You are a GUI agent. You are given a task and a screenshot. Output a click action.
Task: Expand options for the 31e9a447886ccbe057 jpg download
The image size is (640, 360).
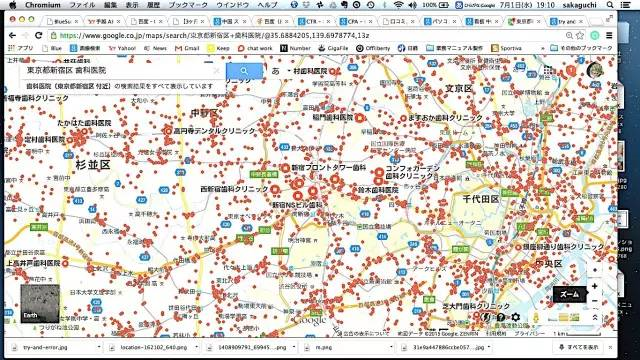pyautogui.click(x=489, y=347)
